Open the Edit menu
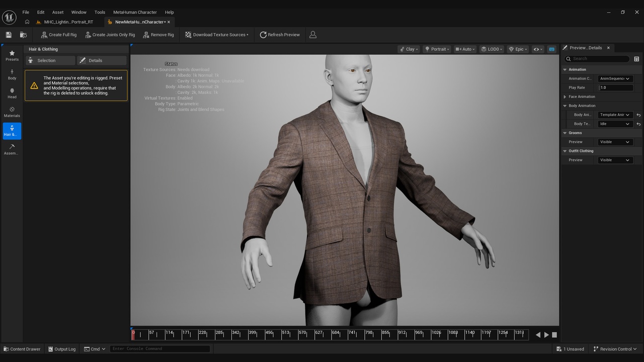644x362 pixels. point(41,12)
